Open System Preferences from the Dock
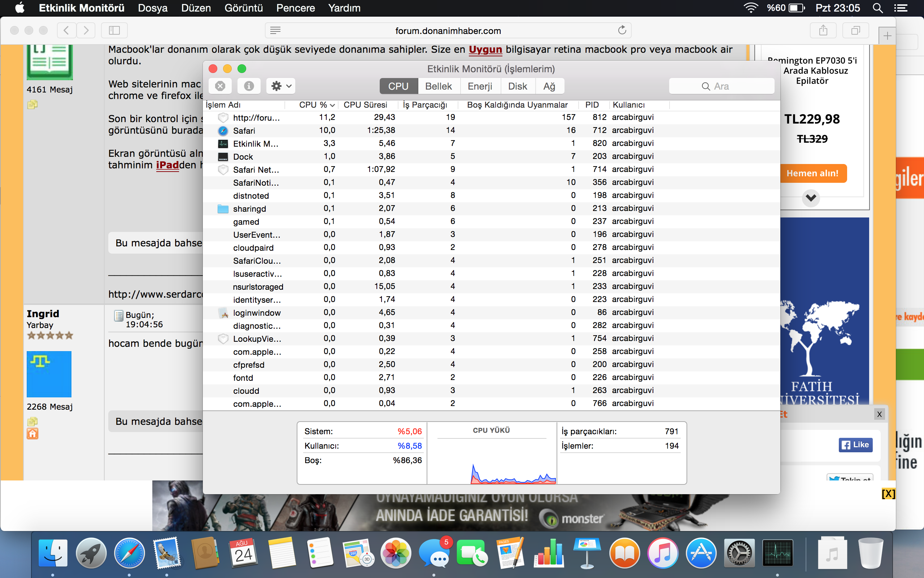 click(739, 553)
